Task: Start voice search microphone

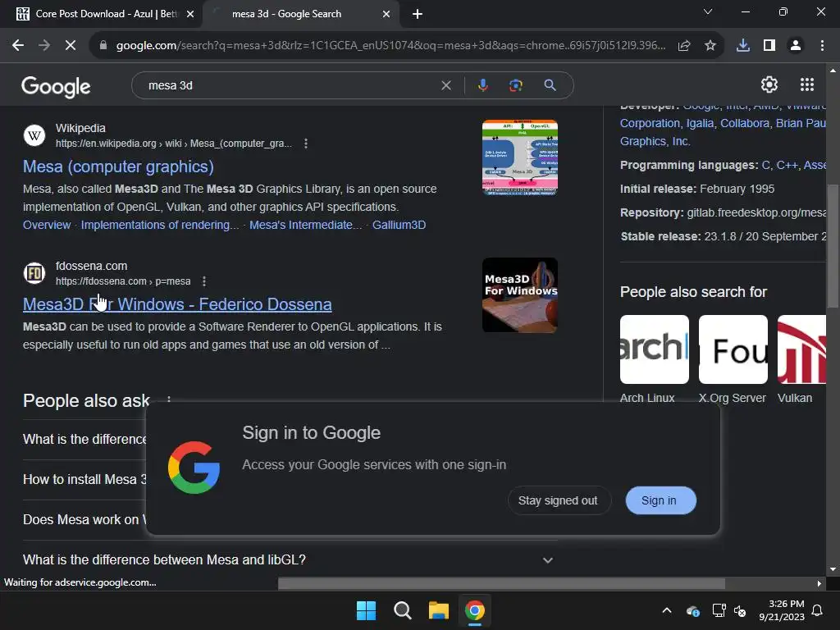Action: (x=482, y=85)
